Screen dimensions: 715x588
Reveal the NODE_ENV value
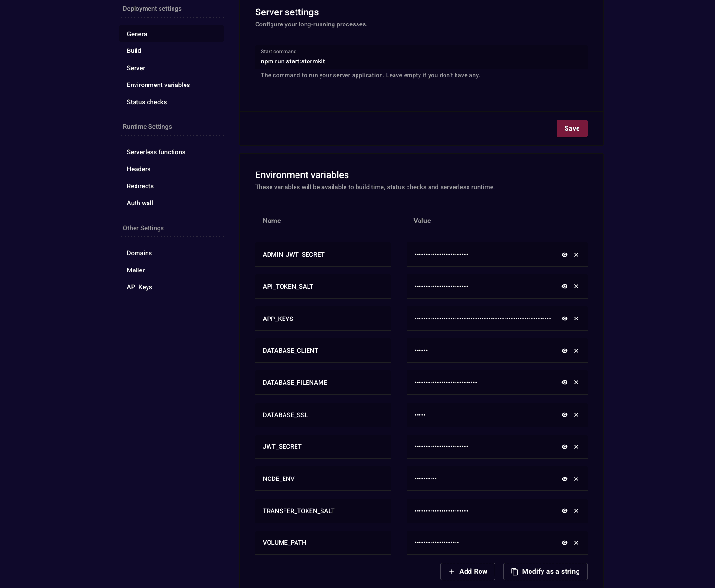(x=565, y=478)
